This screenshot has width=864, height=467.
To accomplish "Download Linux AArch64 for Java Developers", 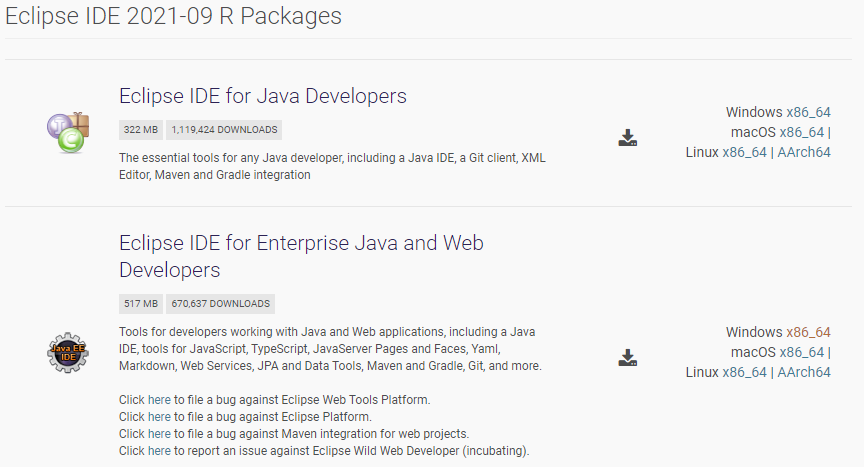I will pos(804,153).
